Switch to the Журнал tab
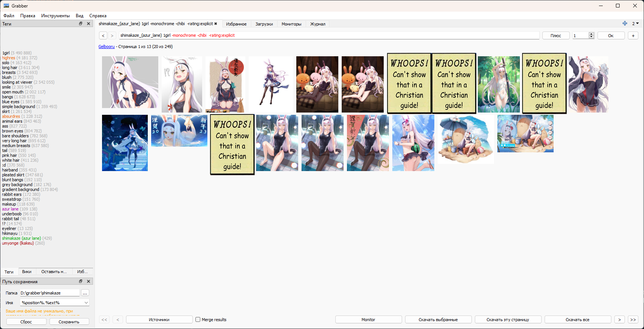The image size is (644, 329). pos(318,24)
